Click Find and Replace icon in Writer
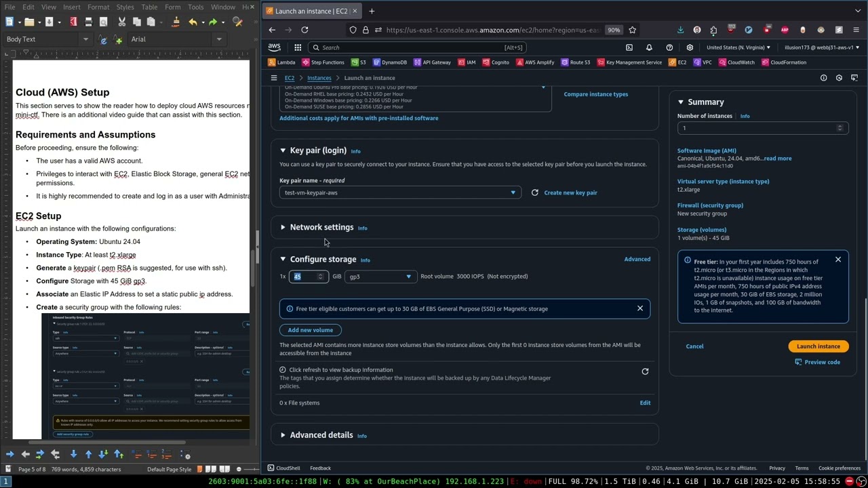Image resolution: width=868 pixels, height=488 pixels. point(237,22)
